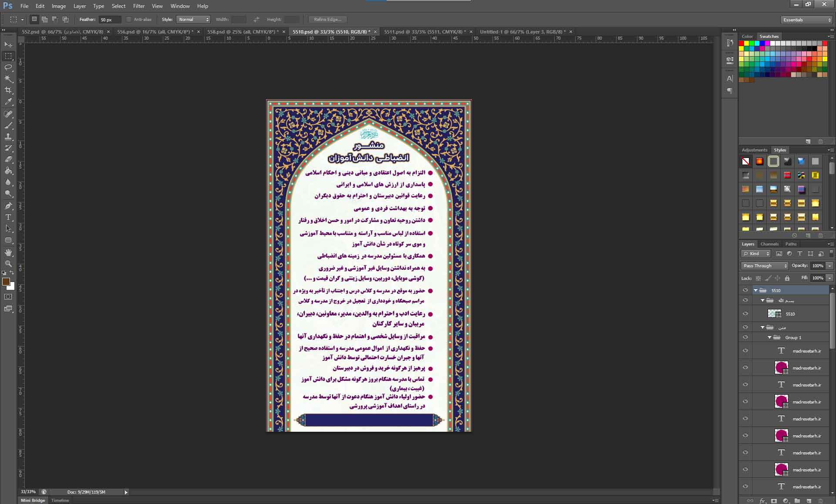Viewport: 836px width, 504px height.
Task: Click Add to selection option icon
Action: (x=44, y=19)
